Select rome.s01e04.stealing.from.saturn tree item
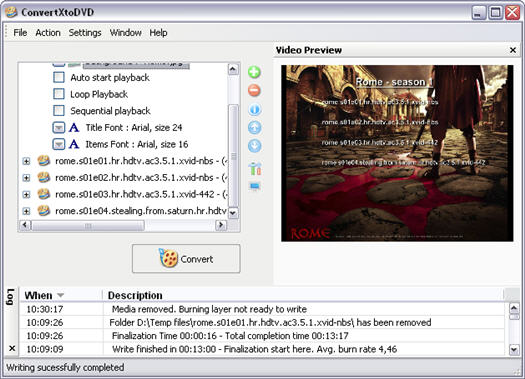Image resolution: width=525 pixels, height=379 pixels. coord(141,211)
